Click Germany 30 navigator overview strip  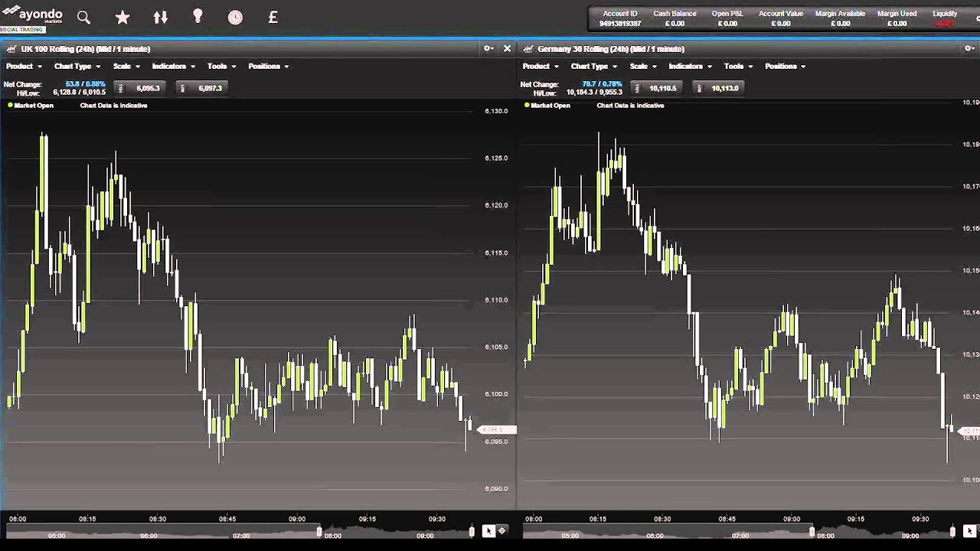pyautogui.click(x=739, y=532)
